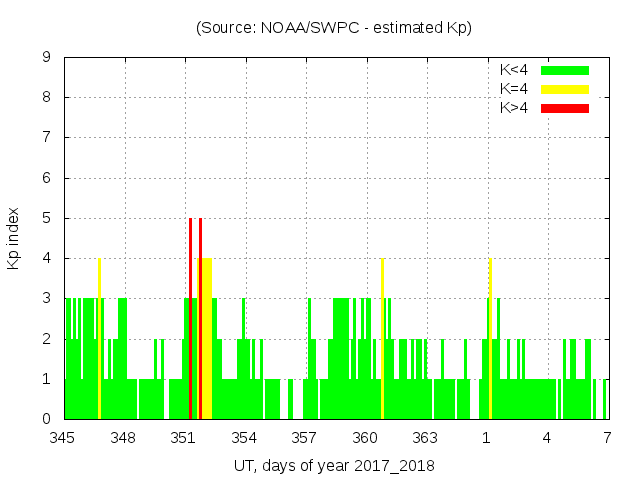Click the 345 tick label on x-axis

(x=63, y=438)
